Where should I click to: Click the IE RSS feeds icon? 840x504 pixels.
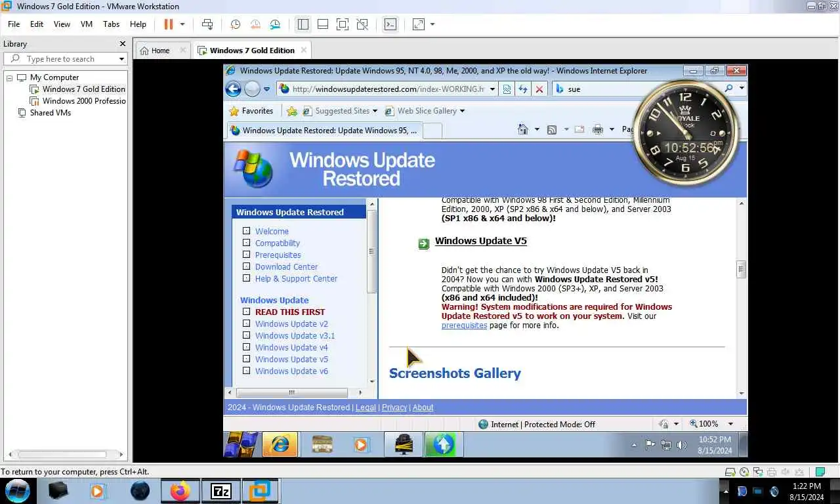click(551, 129)
